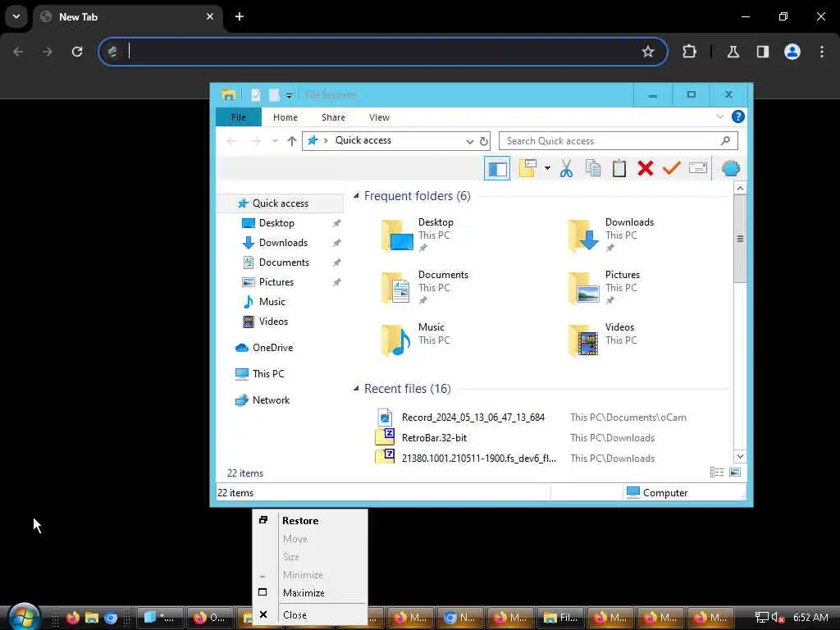Screen dimensions: 840x630
Task: Open the Chrome Labs flask icon
Action: click(x=733, y=52)
